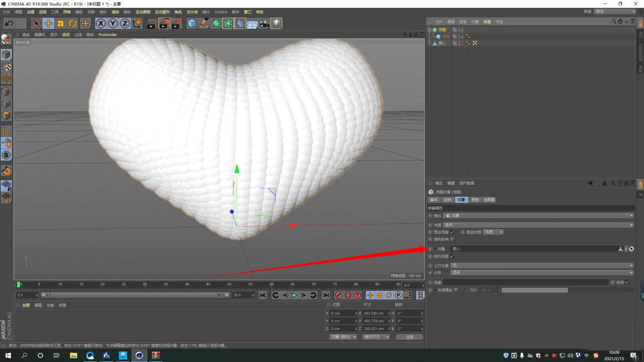
Task: Enable the 渲染实例 checkbox
Action: [x=452, y=239]
